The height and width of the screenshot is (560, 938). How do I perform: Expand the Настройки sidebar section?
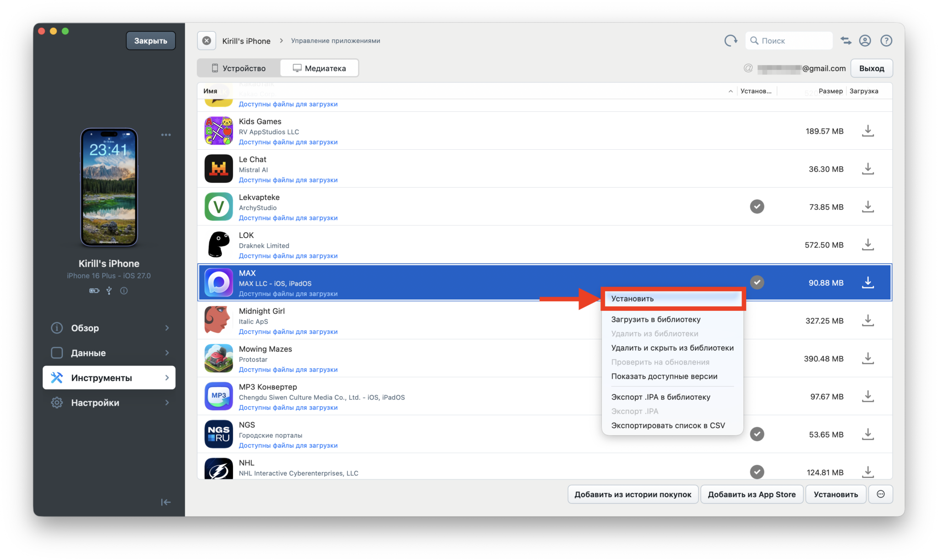point(109,403)
